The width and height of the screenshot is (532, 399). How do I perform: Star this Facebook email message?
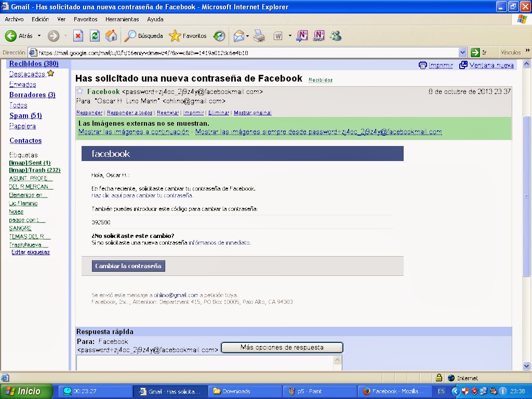[x=79, y=91]
